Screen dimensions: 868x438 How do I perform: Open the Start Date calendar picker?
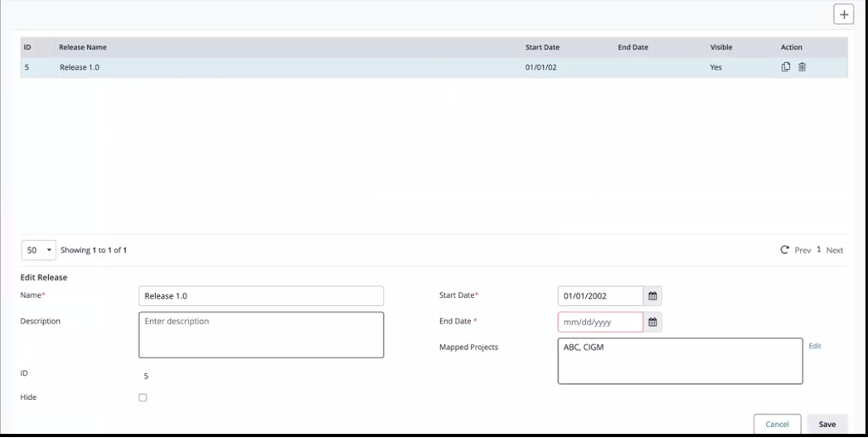click(652, 296)
